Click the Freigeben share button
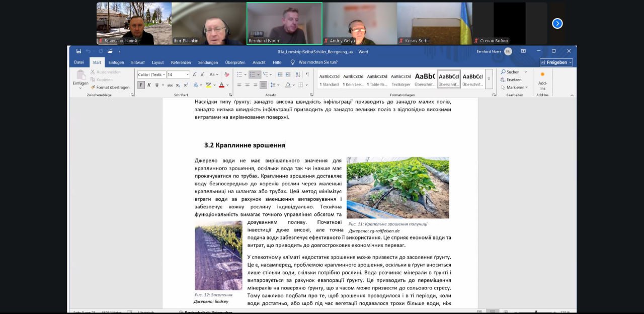 point(556,62)
